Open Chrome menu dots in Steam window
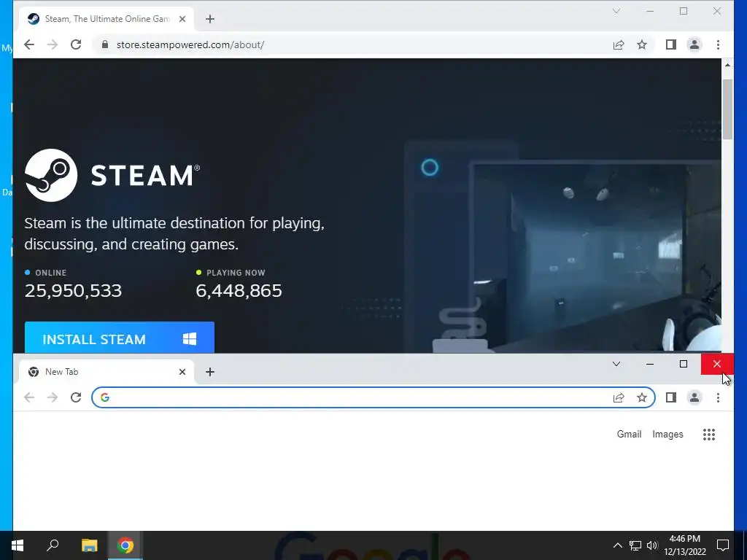This screenshot has width=747, height=560. [x=718, y=44]
